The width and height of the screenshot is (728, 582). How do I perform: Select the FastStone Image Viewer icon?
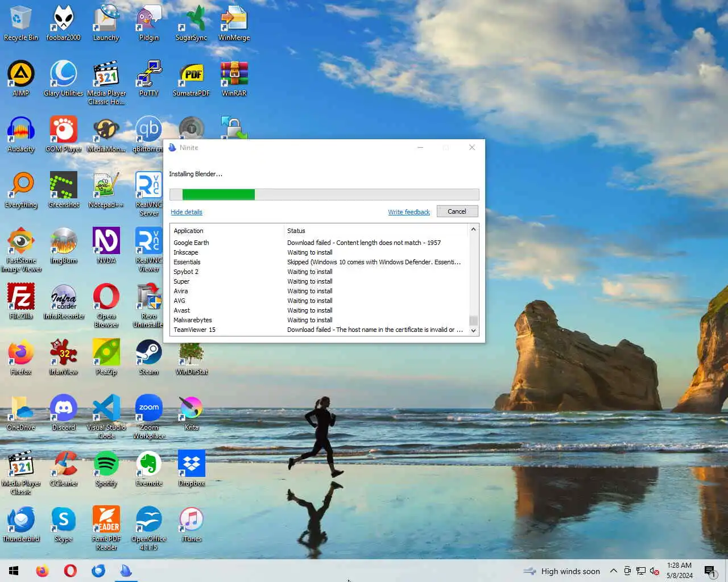click(x=21, y=250)
